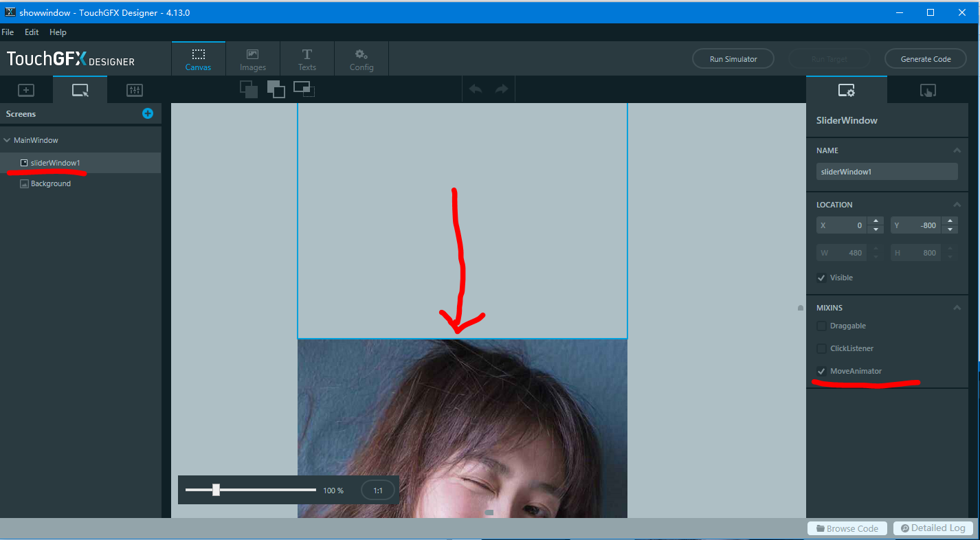Collapse the MIXINS section
Viewport: 980px width, 540px height.
pos(957,307)
